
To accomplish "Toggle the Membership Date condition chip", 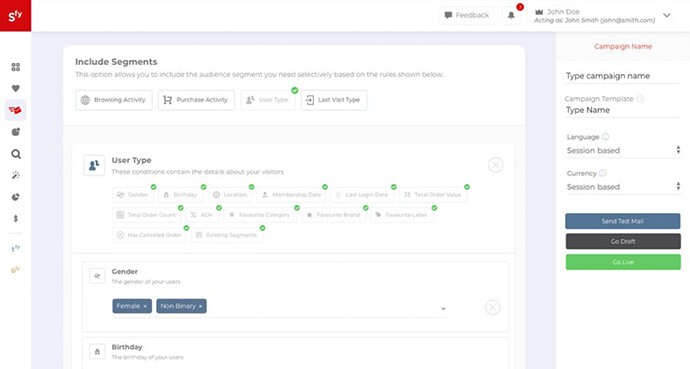I will point(291,194).
